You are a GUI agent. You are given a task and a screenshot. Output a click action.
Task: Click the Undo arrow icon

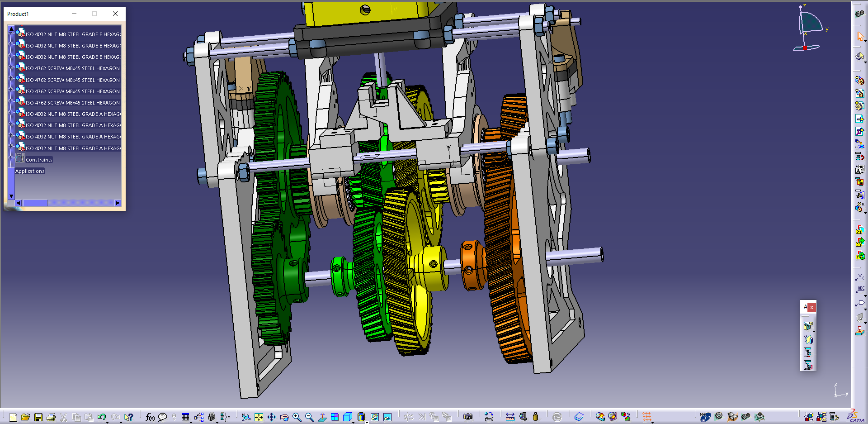pyautogui.click(x=101, y=417)
